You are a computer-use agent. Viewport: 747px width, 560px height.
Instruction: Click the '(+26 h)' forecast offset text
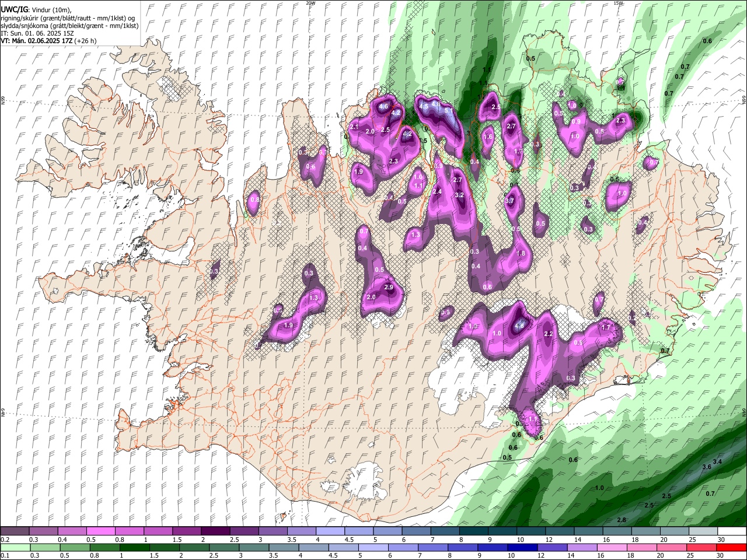coord(85,41)
